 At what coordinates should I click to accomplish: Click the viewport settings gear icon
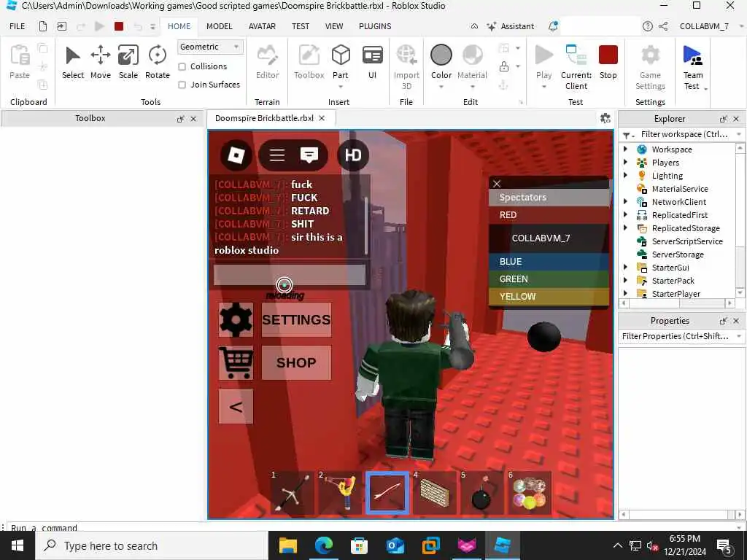pyautogui.click(x=605, y=118)
